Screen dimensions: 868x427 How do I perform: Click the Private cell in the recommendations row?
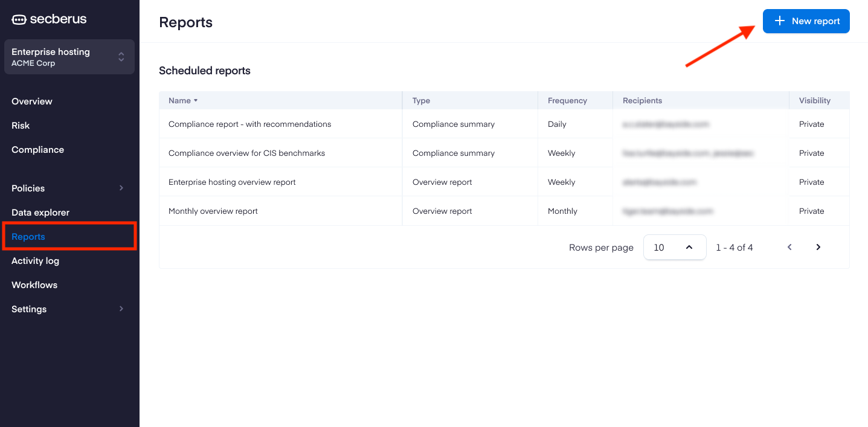(811, 124)
